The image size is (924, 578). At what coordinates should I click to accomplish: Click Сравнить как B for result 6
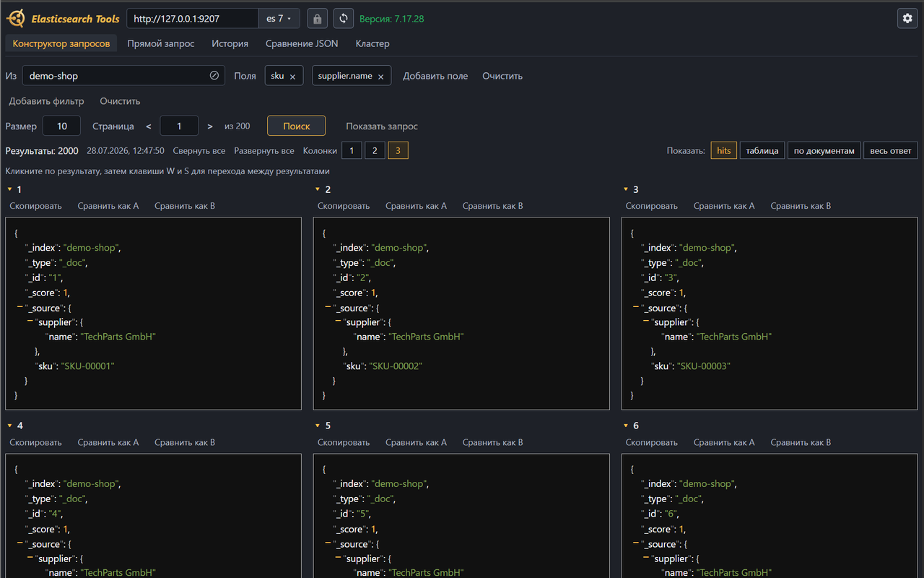801,442
